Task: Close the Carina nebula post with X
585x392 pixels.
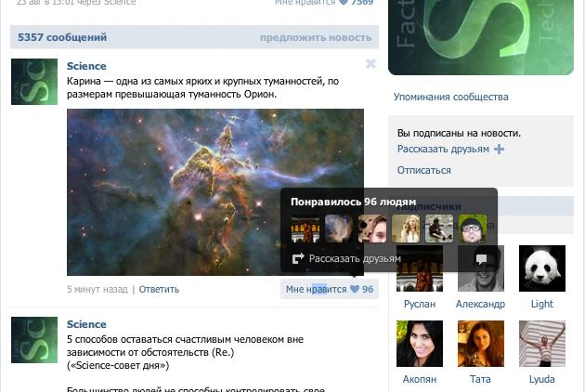Action: (x=370, y=64)
